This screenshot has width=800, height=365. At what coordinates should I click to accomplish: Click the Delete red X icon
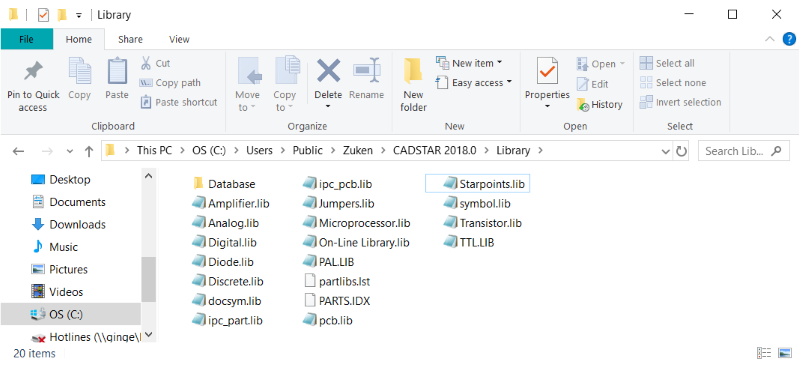[x=329, y=71]
